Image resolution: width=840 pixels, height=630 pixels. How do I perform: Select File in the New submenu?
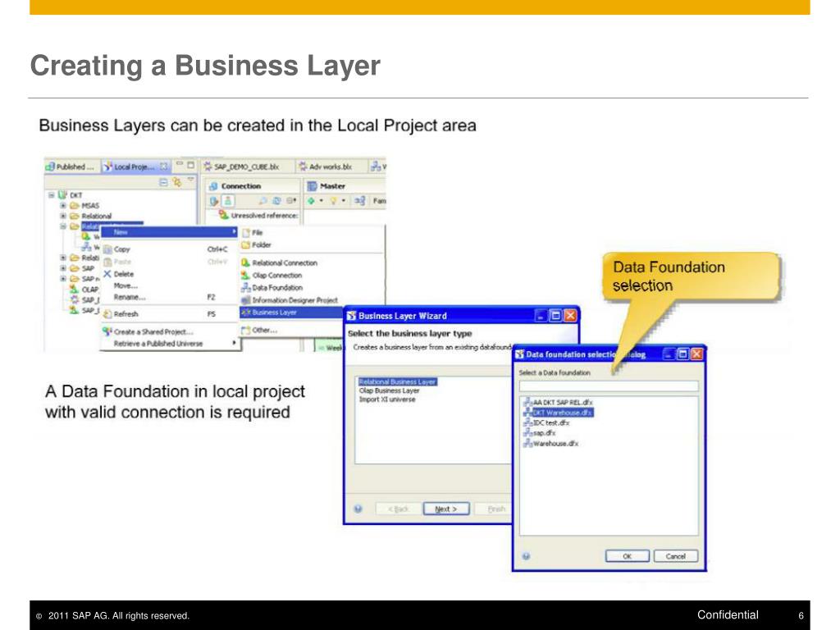coord(312,232)
